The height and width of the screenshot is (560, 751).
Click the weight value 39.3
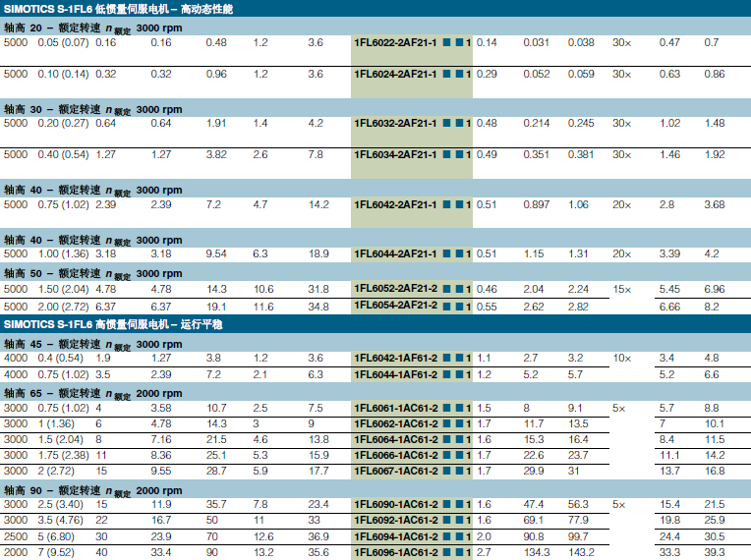(714, 552)
